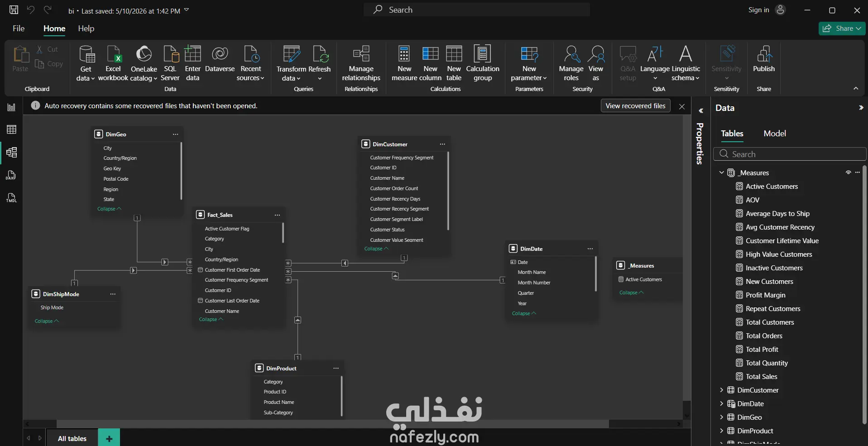868x446 pixels.
Task: Collapse the Data pane
Action: point(860,108)
